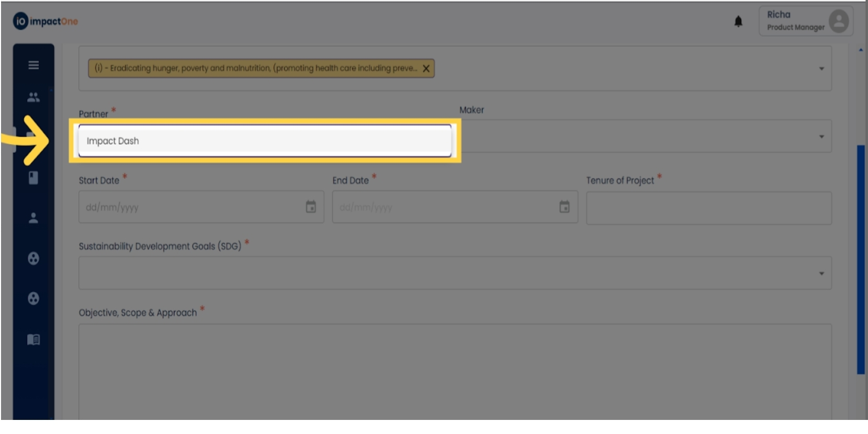Click the scrollbar up arrow

tap(861, 50)
